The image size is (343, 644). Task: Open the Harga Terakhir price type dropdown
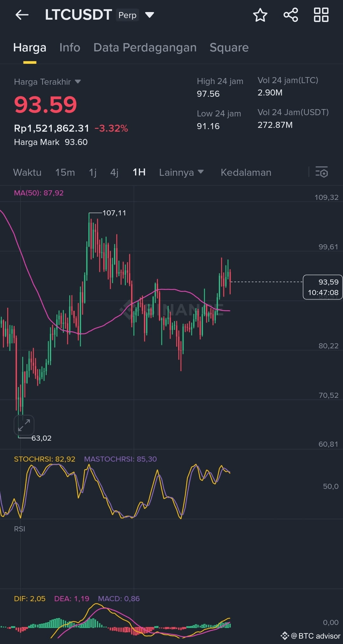point(47,82)
